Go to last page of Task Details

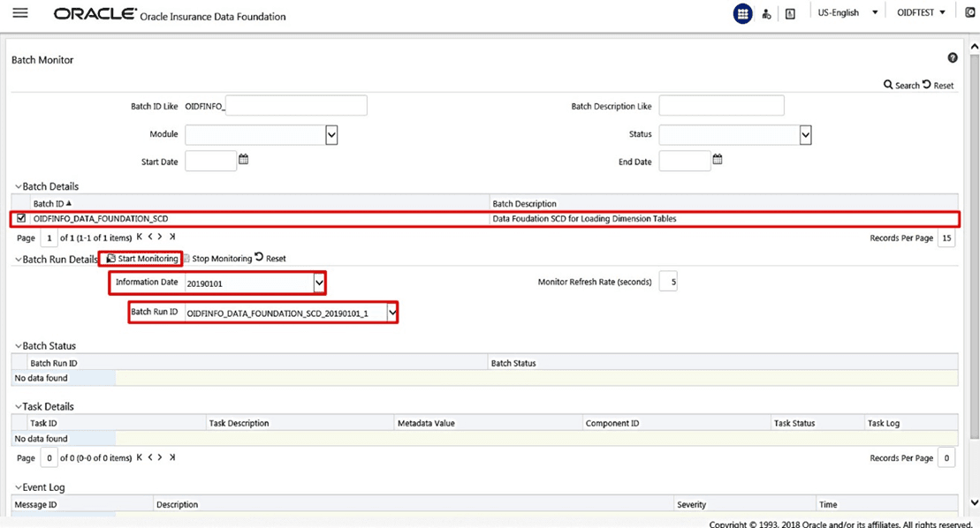point(171,456)
